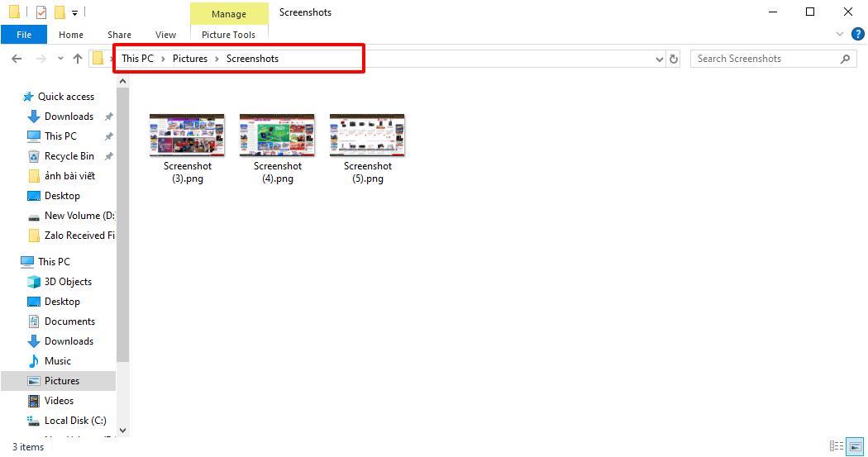Open the Customize Quick Access Toolbar dropdown
This screenshot has width=868, height=457.
pyautogui.click(x=74, y=12)
